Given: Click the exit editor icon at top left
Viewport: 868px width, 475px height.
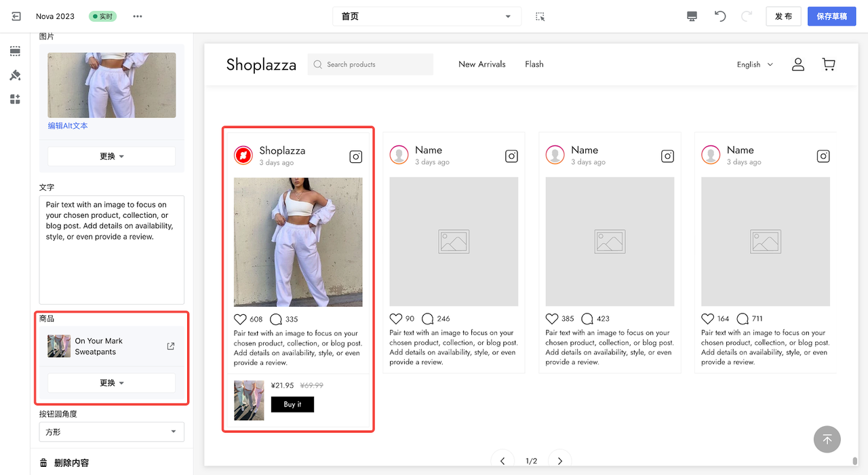Looking at the screenshot, I should pyautogui.click(x=16, y=16).
